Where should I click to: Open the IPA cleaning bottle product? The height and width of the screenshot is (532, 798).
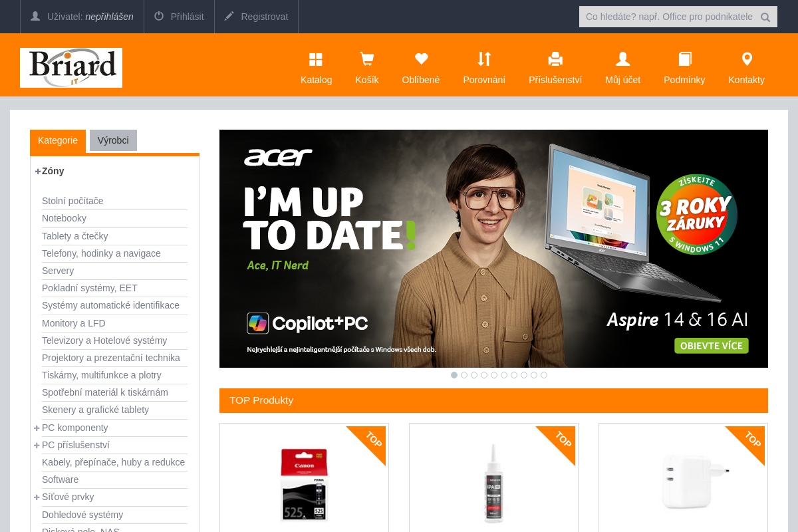pyautogui.click(x=493, y=484)
